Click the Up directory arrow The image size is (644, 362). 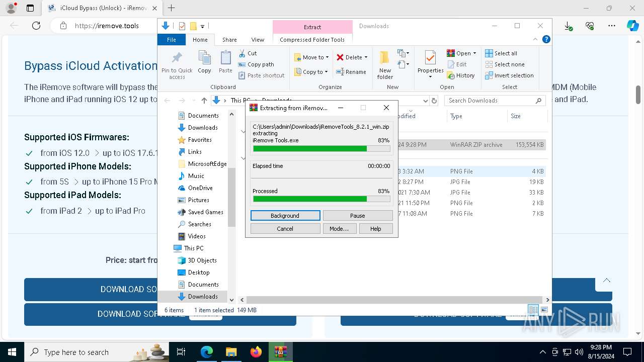point(204,101)
